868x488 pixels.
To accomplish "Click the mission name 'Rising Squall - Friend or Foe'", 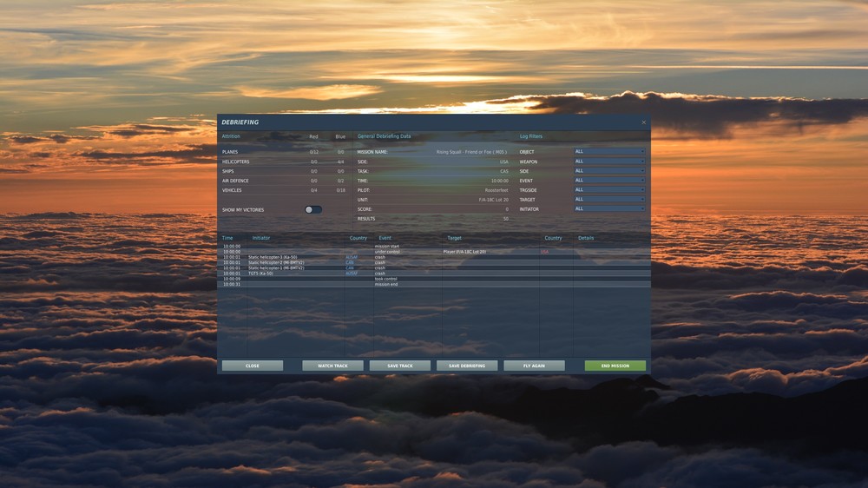I will 471,152.
